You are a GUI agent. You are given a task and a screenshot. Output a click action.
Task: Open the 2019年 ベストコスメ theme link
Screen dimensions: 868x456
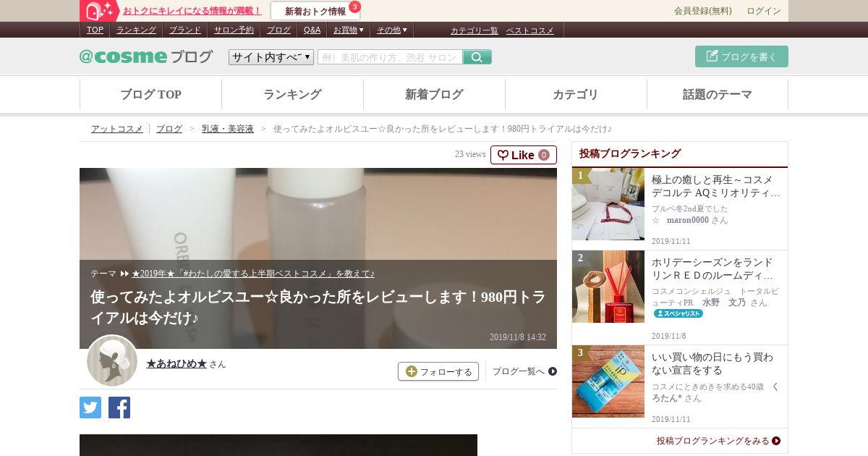pos(253,274)
